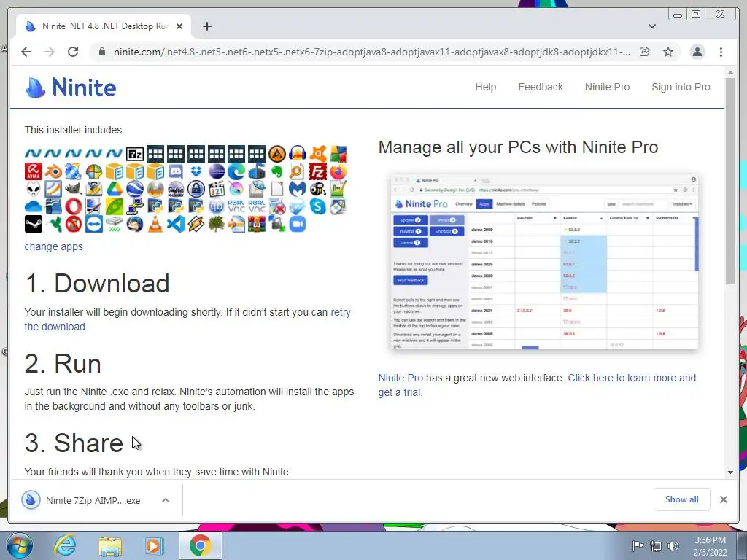Click the AVG four-color icon

pos(338,154)
